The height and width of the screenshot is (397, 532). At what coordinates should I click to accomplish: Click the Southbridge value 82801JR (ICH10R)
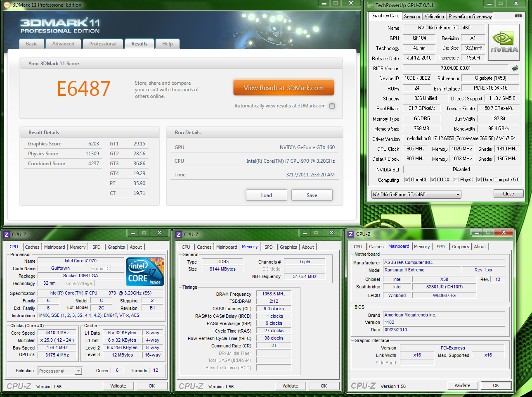coord(444,287)
